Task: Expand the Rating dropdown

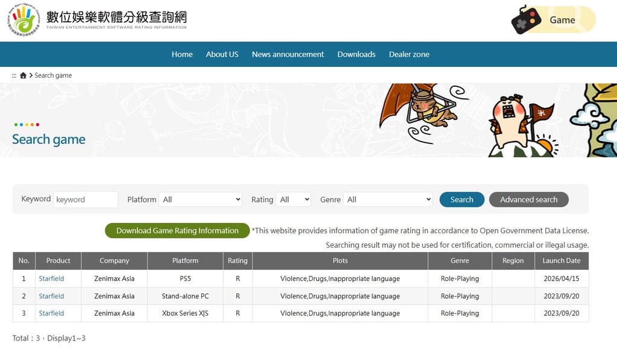Action: (293, 199)
